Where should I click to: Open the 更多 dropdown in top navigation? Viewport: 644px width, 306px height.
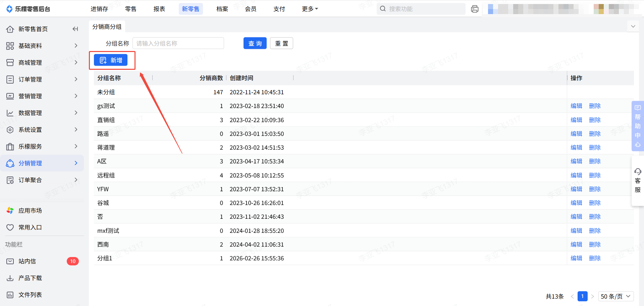tap(310, 9)
